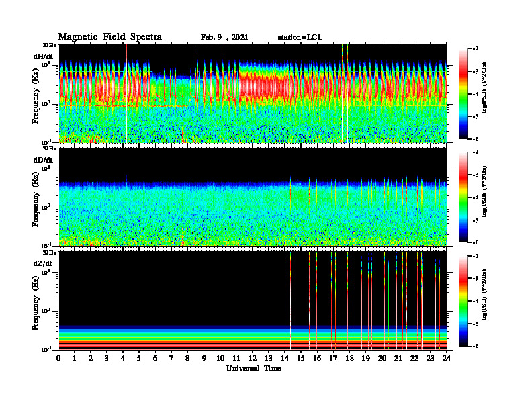Click the 32Hz label atop dH/dt frequency axis

pyautogui.click(x=49, y=45)
